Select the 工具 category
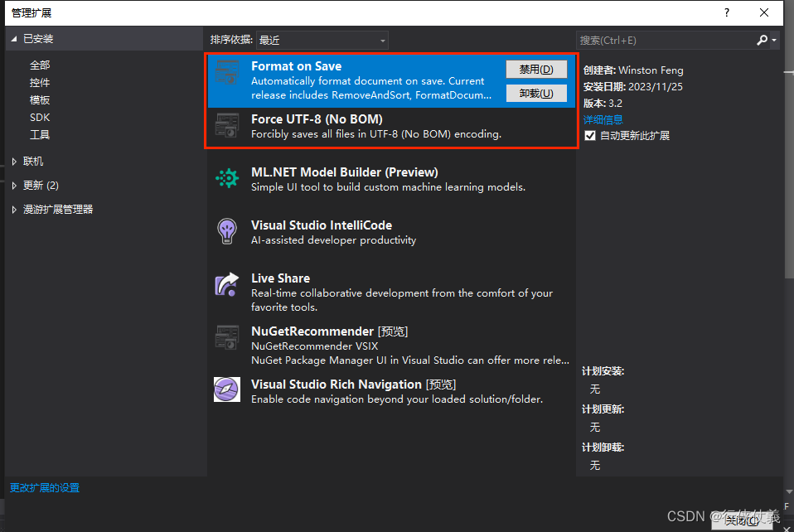The height and width of the screenshot is (532, 794). pos(40,134)
